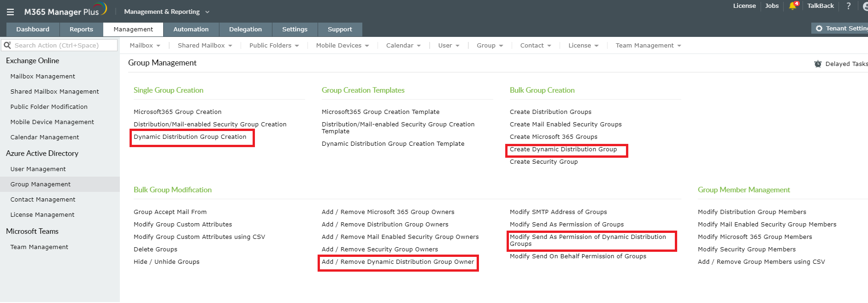Click the Delayed Tasks alarm clock icon

tap(818, 64)
